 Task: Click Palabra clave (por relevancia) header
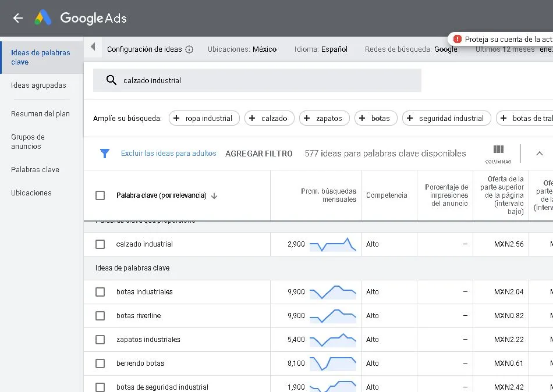[x=161, y=195]
